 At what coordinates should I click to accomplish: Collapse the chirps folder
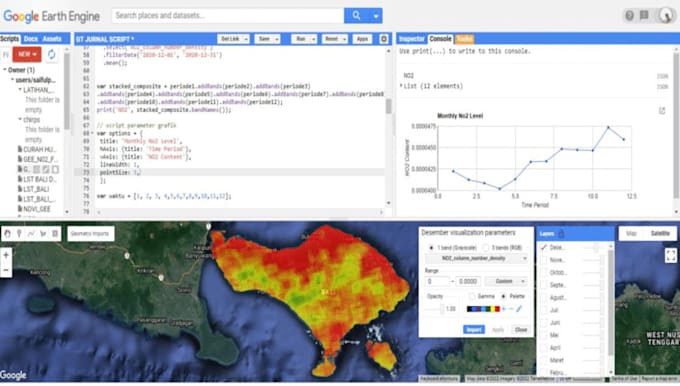(20, 119)
